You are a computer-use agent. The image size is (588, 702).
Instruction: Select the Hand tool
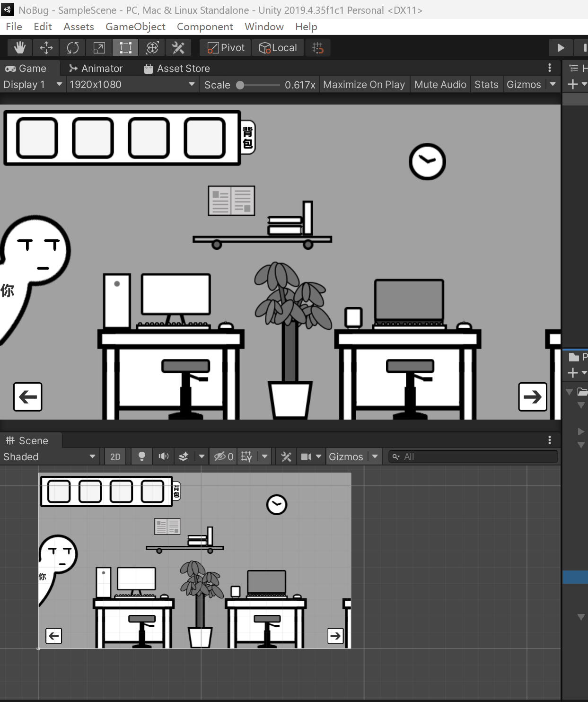[x=20, y=48]
